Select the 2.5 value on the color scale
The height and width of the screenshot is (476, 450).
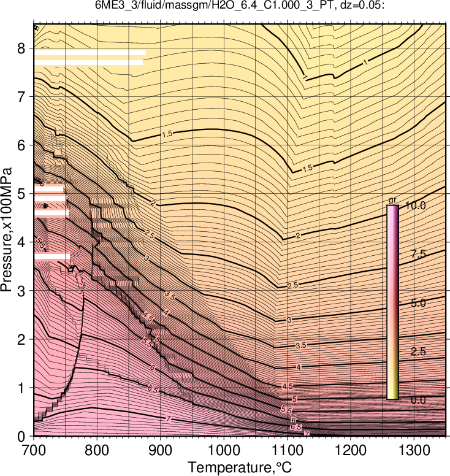coord(419,351)
